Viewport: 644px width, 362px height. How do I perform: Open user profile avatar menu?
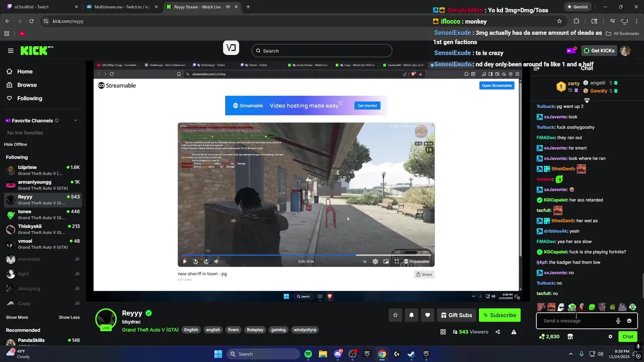[x=625, y=51]
